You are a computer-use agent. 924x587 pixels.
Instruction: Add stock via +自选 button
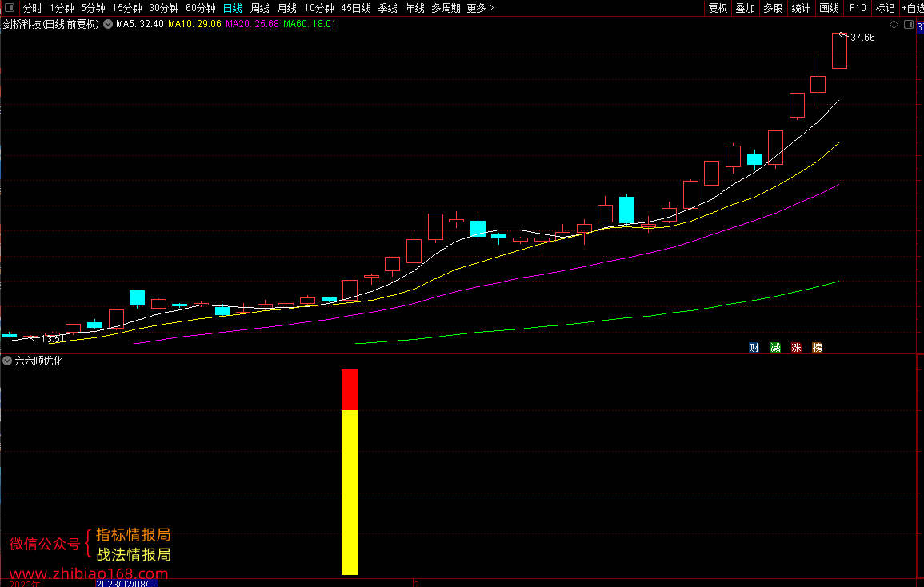[x=913, y=8]
